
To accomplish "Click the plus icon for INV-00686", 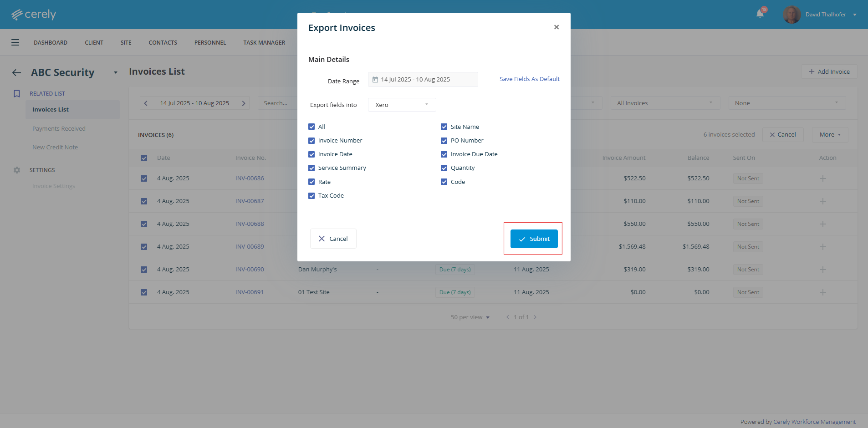I will (x=823, y=178).
